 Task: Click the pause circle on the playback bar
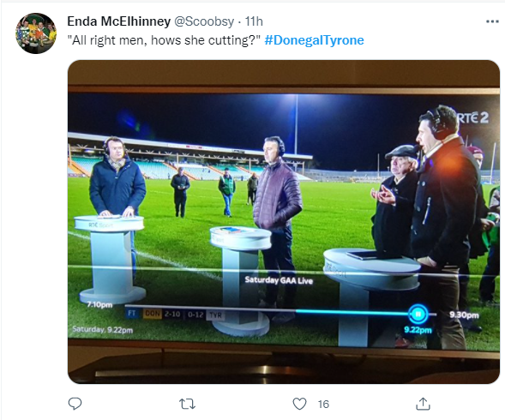pyautogui.click(x=418, y=314)
